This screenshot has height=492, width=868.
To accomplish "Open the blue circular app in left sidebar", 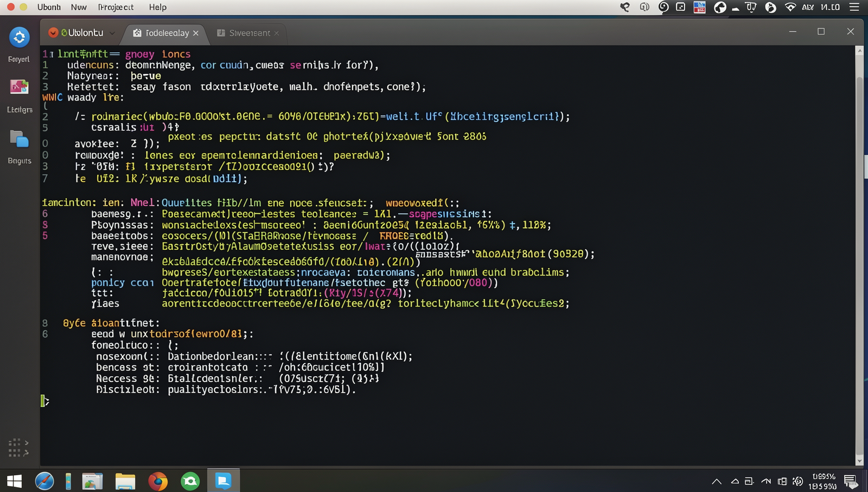I will (x=20, y=37).
